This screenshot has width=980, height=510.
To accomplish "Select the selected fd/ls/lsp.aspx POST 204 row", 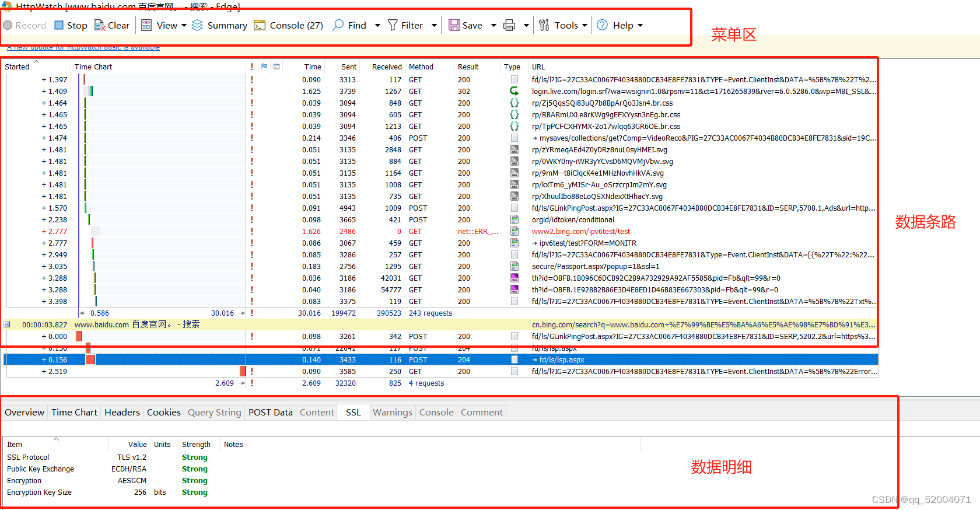I will (440, 359).
